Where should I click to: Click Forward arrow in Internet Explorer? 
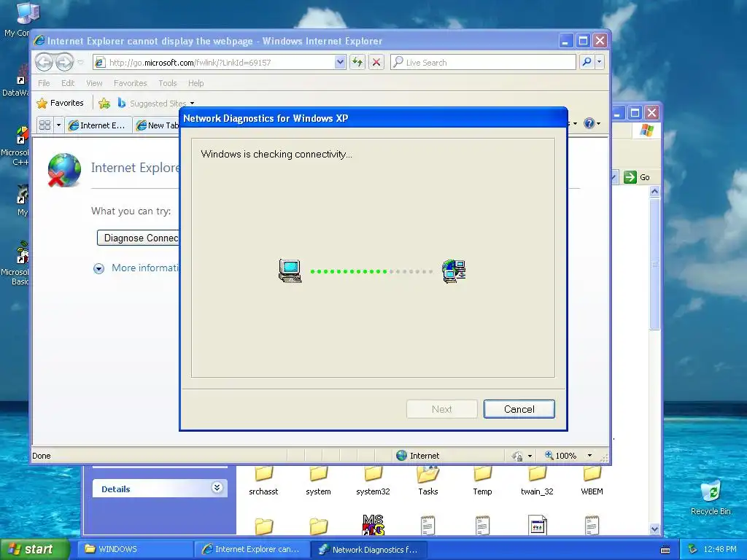(64, 62)
